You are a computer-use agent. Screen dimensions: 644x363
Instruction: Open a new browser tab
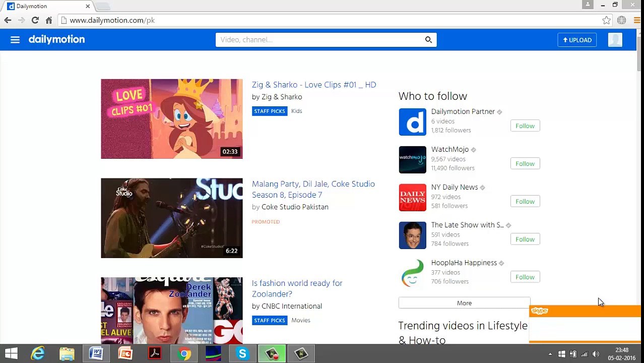point(103,6)
